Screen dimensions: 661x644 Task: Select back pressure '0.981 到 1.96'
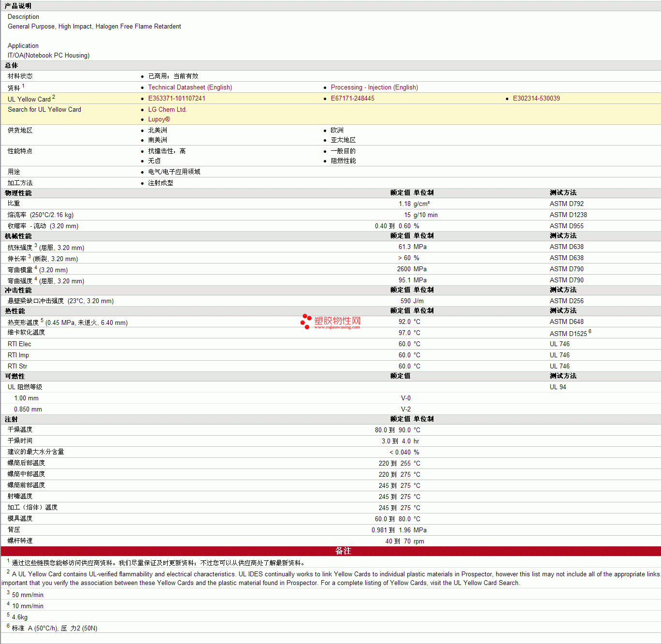[391, 530]
